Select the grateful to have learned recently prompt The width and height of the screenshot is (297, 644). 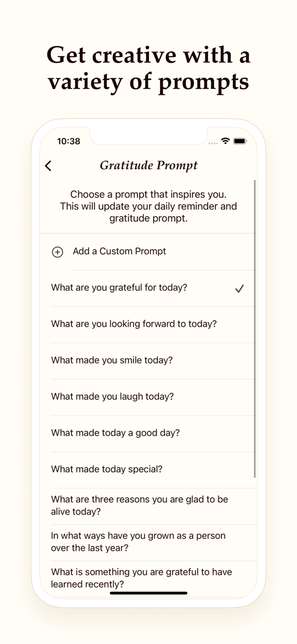click(148, 578)
